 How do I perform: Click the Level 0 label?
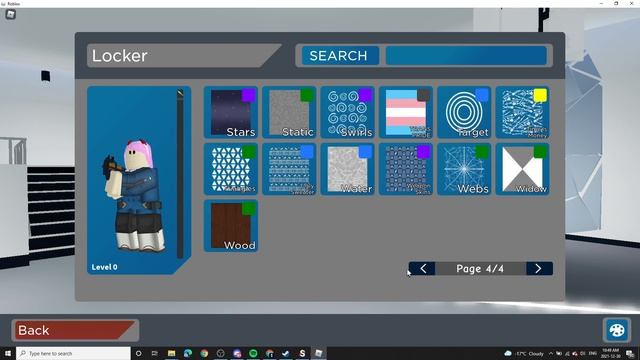[104, 267]
